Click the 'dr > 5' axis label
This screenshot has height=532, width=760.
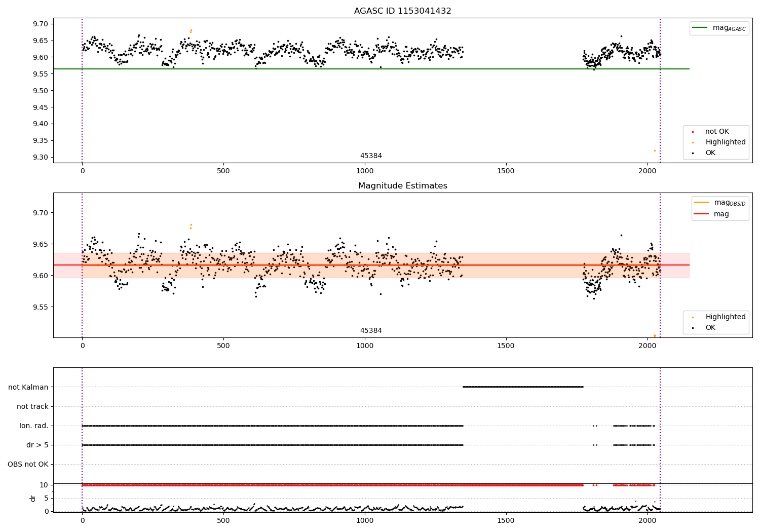click(37, 445)
